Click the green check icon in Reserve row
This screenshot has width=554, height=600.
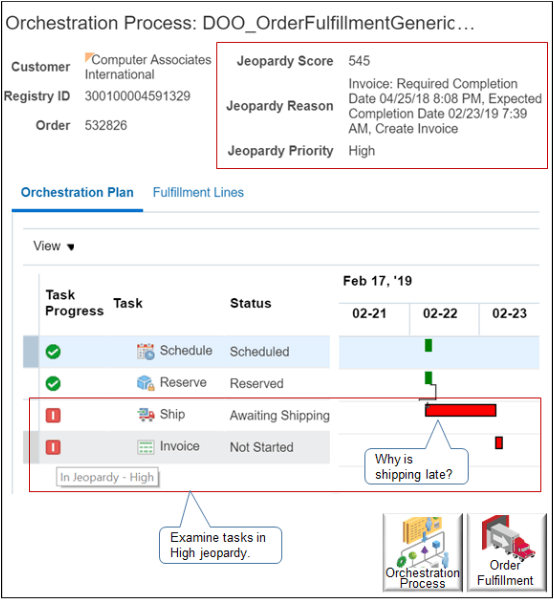coord(53,383)
